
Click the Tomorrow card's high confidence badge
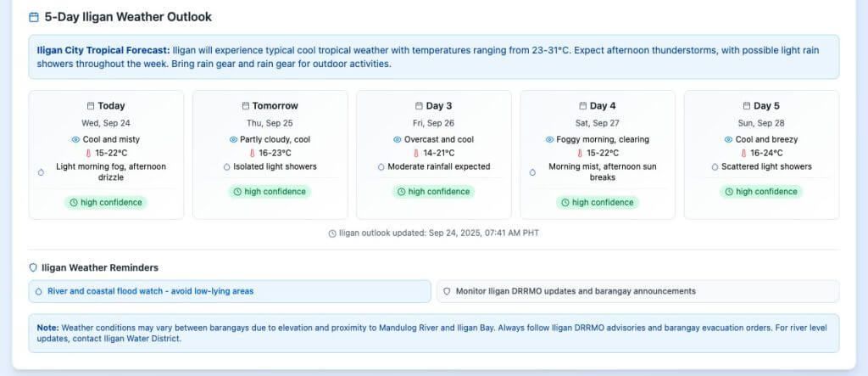[270, 192]
